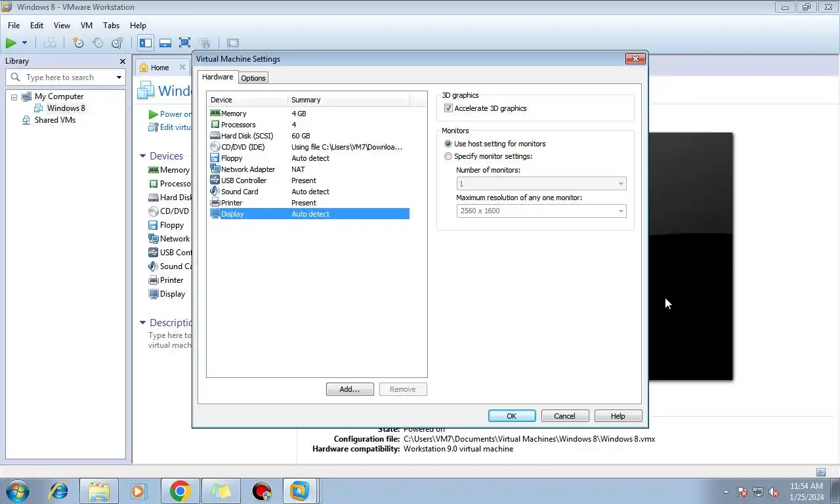Screen dimensions: 840x504
Task: Select Windows 8 in the Library tree
Action: point(66,108)
